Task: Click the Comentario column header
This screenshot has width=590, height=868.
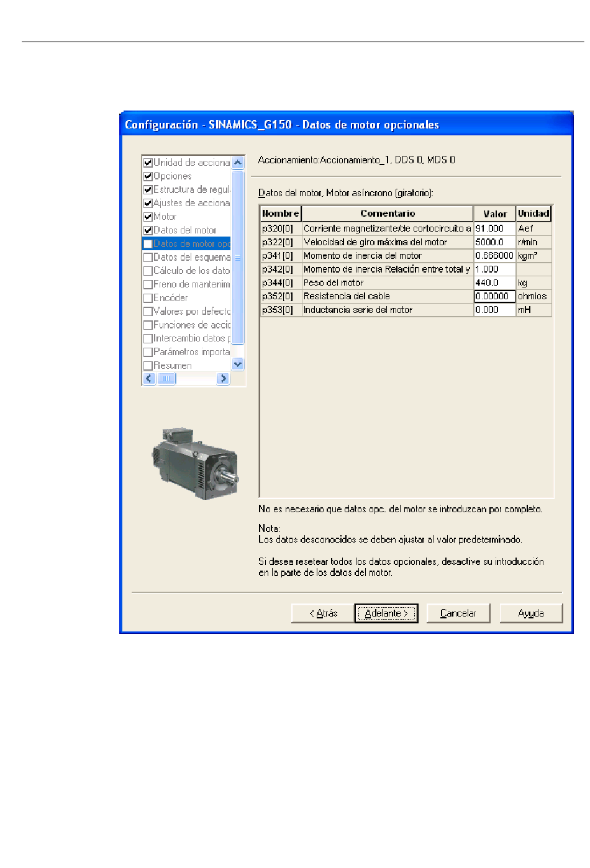Action: (x=388, y=214)
